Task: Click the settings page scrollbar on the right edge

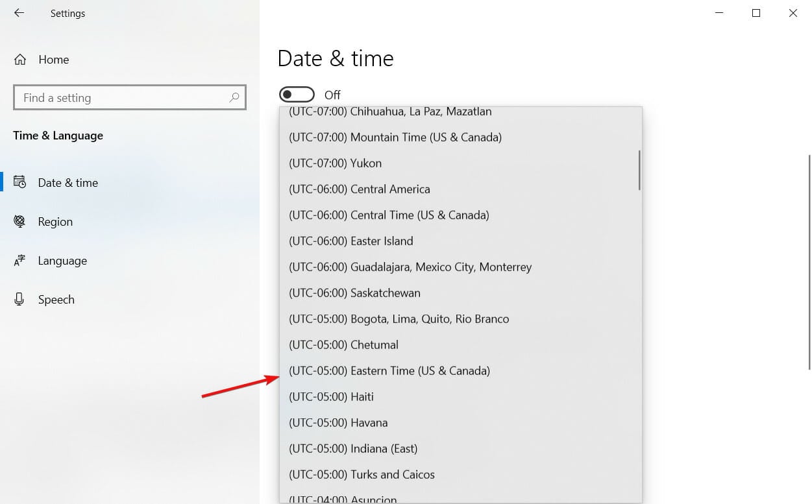Action: pos(809,262)
